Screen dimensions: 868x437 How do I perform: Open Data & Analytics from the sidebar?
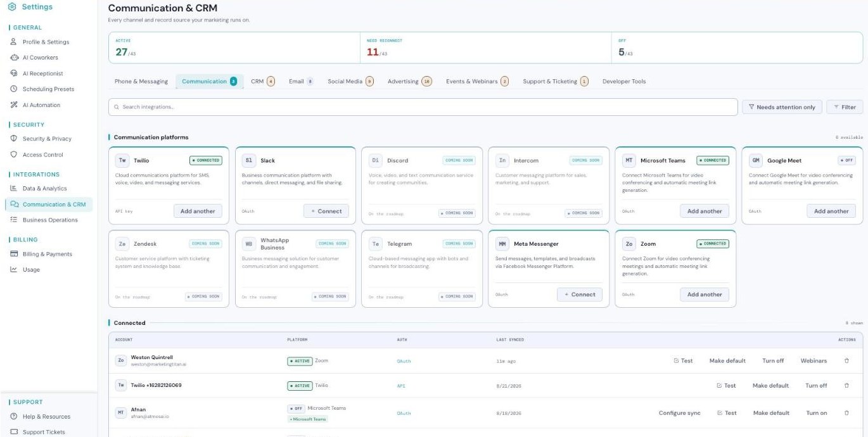[44, 188]
